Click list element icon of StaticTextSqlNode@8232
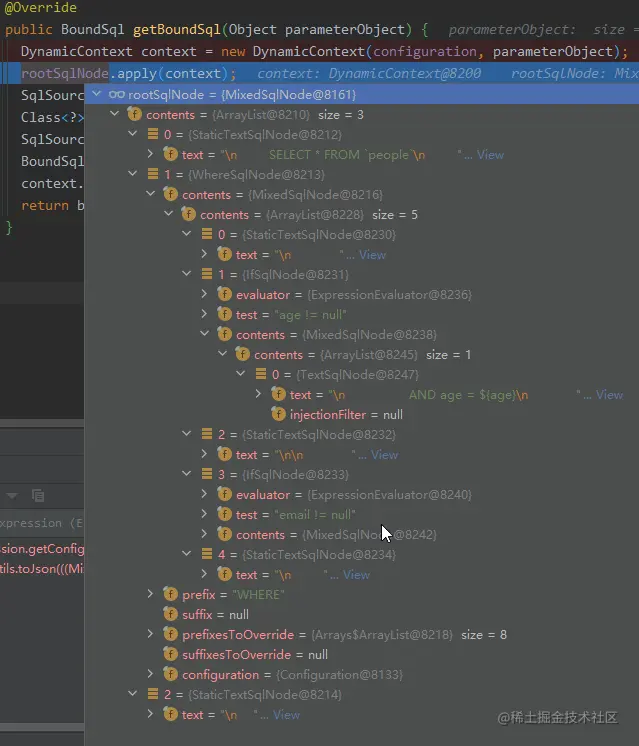Screen dimensions: 639x746 (x=206, y=434)
